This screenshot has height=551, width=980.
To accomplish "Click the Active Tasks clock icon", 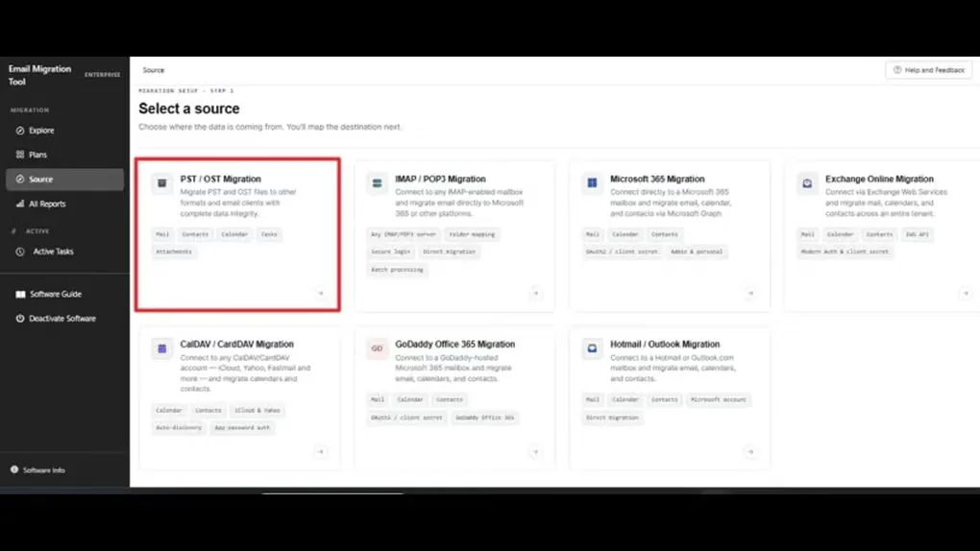I will tap(20, 252).
